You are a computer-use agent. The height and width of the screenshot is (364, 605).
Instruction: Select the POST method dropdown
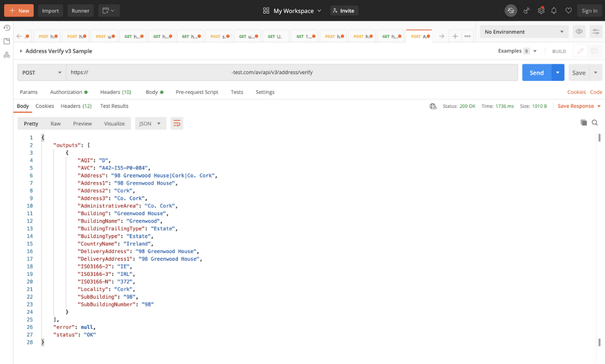point(41,73)
